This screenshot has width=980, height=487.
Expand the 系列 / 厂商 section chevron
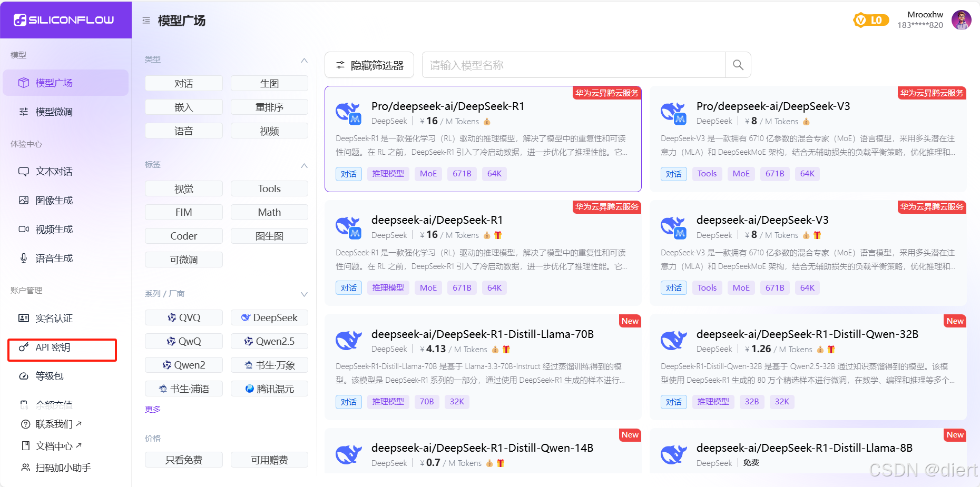click(304, 294)
